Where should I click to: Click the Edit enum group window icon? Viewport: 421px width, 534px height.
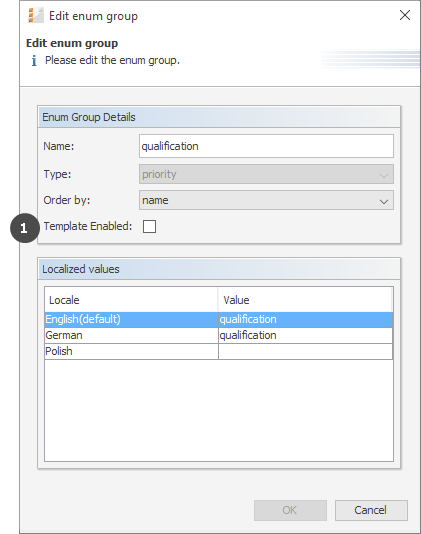36,16
